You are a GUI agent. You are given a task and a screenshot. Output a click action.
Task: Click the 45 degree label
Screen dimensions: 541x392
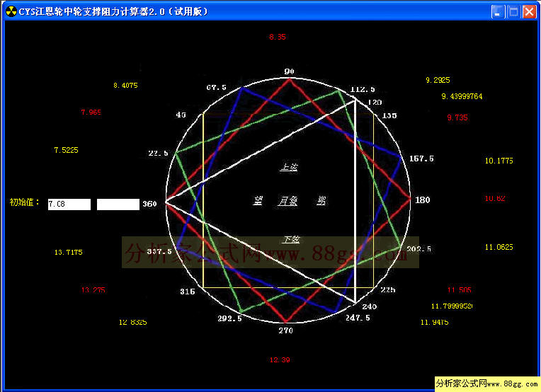click(x=181, y=115)
